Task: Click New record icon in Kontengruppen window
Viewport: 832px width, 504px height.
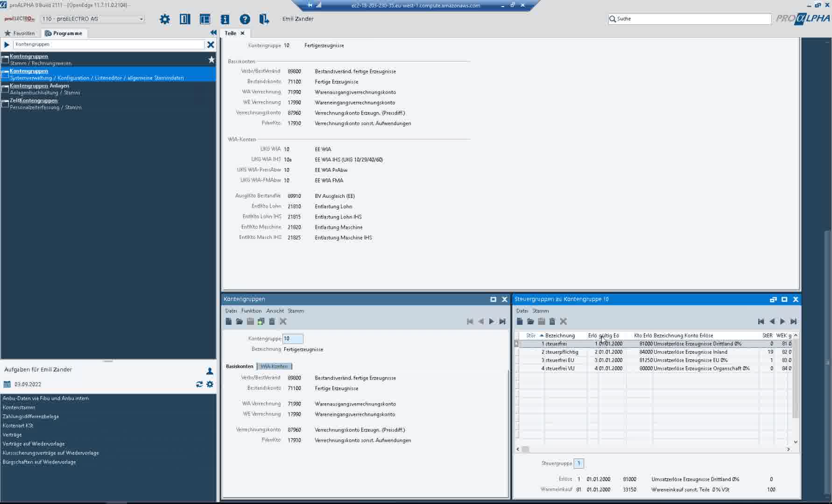Action: 228,322
